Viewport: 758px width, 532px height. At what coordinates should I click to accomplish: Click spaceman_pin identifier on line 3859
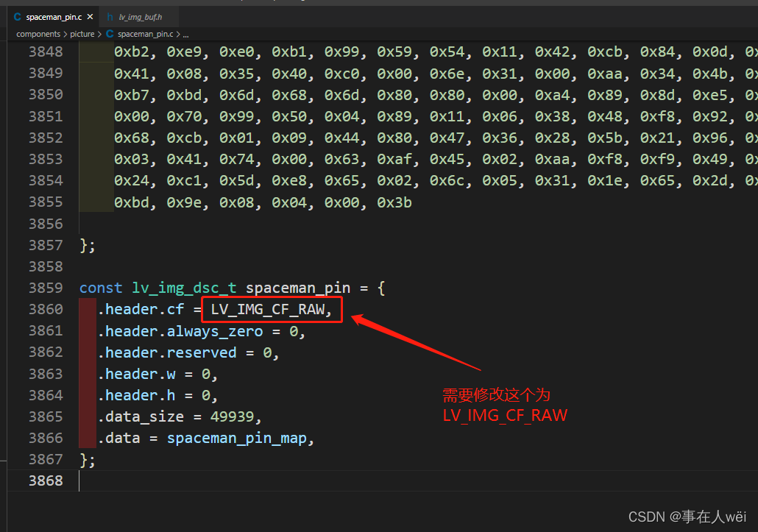[298, 288]
